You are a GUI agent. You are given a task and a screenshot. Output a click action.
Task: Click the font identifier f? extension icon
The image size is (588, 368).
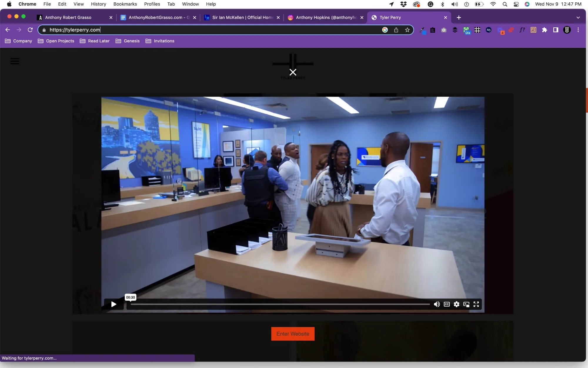522,30
